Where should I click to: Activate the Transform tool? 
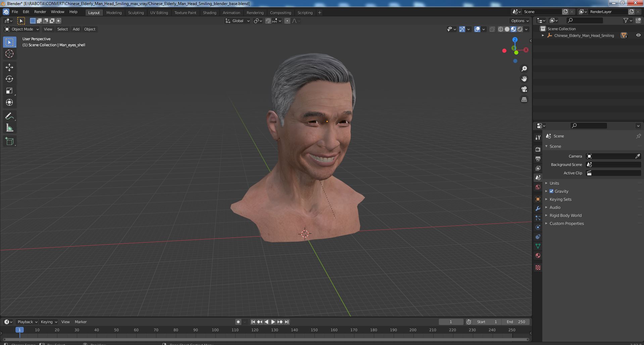(x=9, y=103)
